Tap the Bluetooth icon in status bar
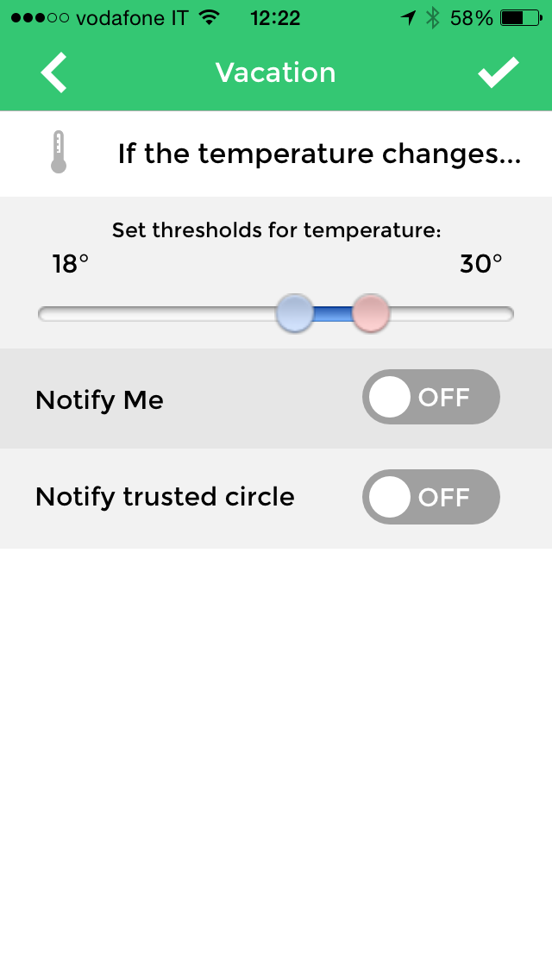 pyautogui.click(x=433, y=17)
